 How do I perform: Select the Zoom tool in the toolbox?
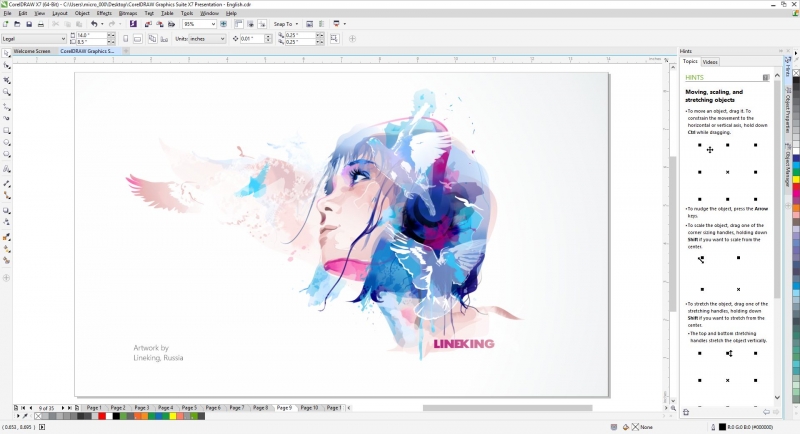pyautogui.click(x=7, y=92)
